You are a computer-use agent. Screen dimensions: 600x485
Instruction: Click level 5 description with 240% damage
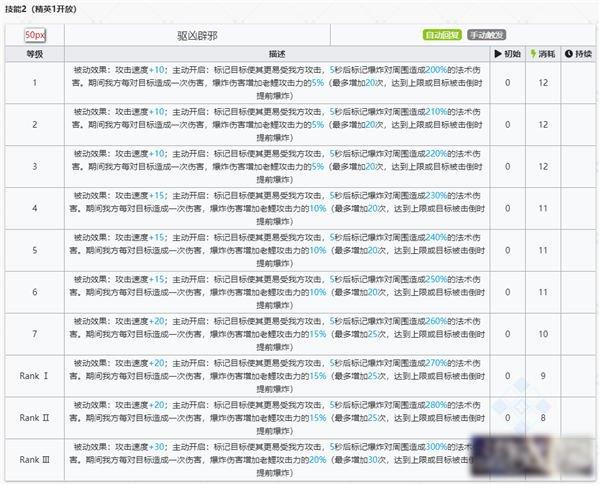coord(277,250)
